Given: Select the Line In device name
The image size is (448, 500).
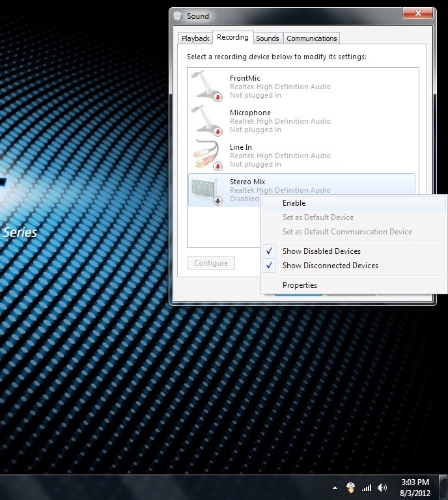Looking at the screenshot, I should 241,147.
